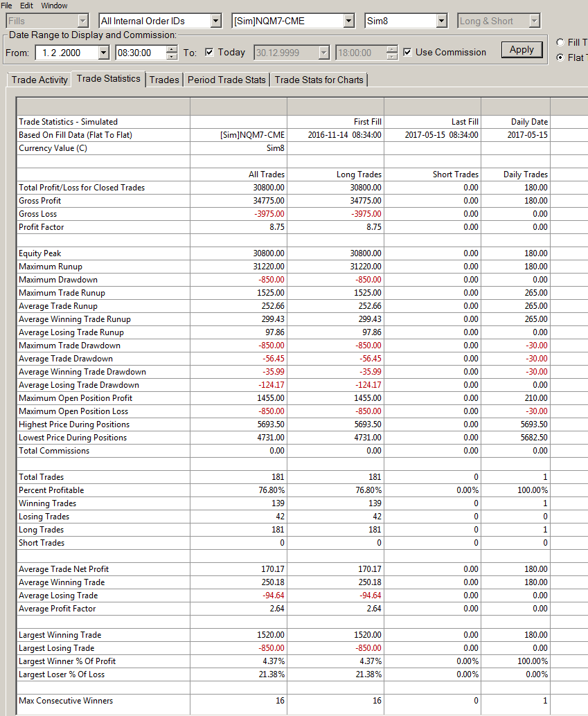Open the Fills dropdown
This screenshot has height=716, width=588.
82,21
